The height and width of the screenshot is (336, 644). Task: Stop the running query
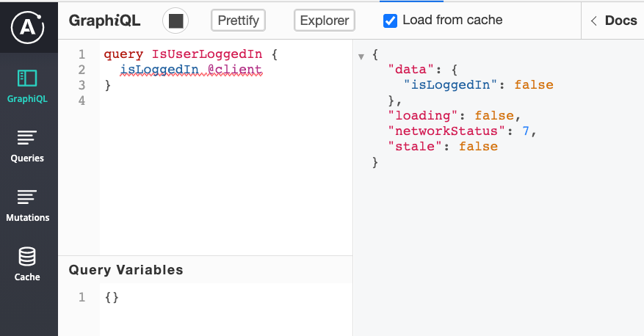[x=176, y=21]
